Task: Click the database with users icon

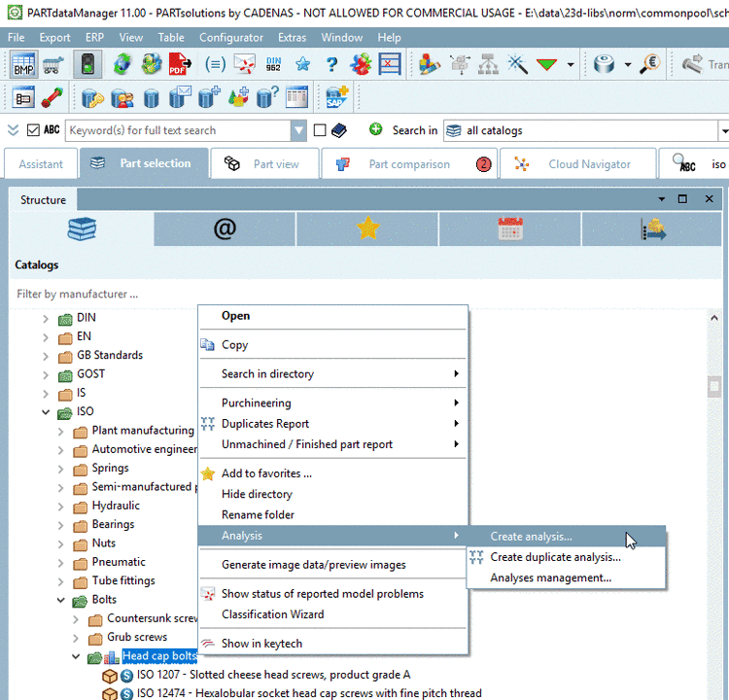Action: click(122, 97)
